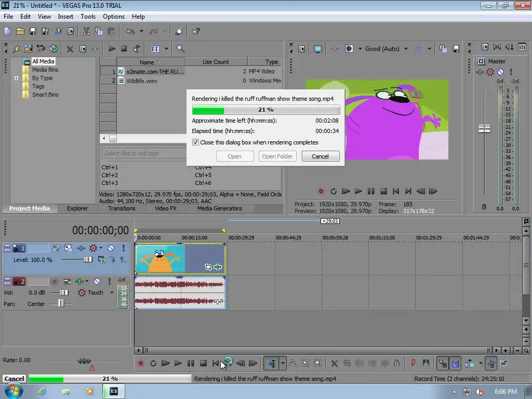This screenshot has width=532, height=399.
Task: Click the New project icon in main toolbar
Action: pos(7,31)
